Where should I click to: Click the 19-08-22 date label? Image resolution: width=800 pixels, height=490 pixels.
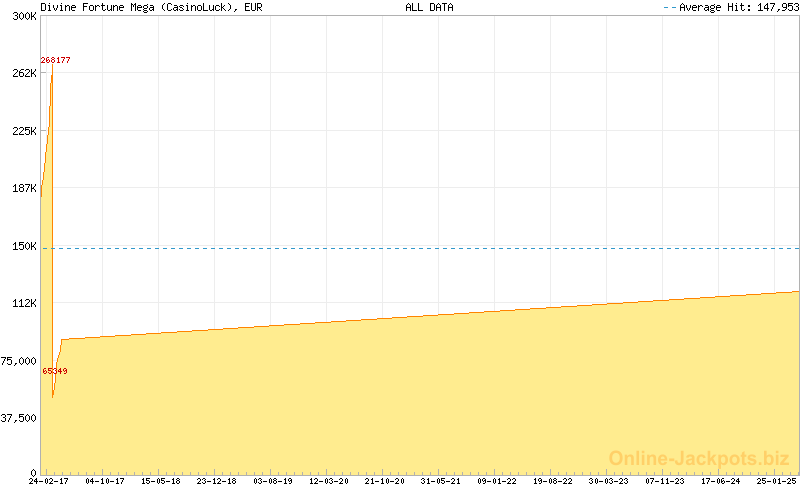(x=553, y=481)
